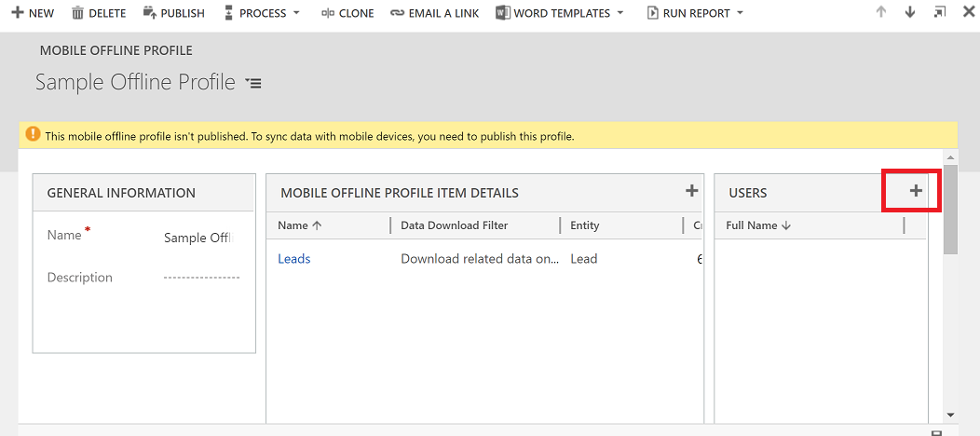The height and width of the screenshot is (436, 980).
Task: Open the Run Report dropdown
Action: click(x=695, y=13)
